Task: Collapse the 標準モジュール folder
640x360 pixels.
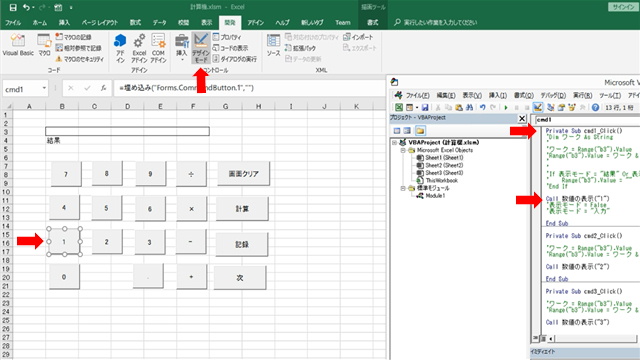Action: [402, 188]
